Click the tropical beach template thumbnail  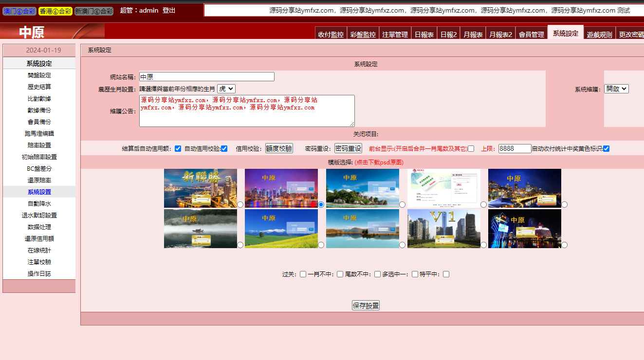point(362,188)
